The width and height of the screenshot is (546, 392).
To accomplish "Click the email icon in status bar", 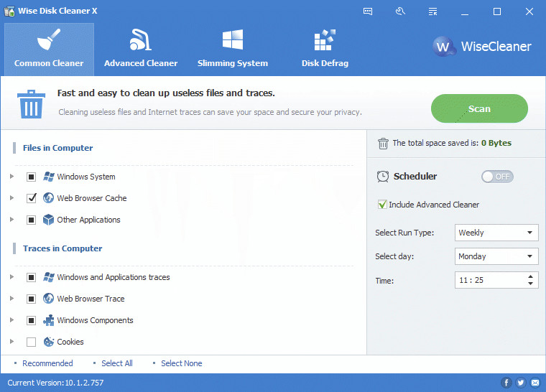I will click(534, 383).
